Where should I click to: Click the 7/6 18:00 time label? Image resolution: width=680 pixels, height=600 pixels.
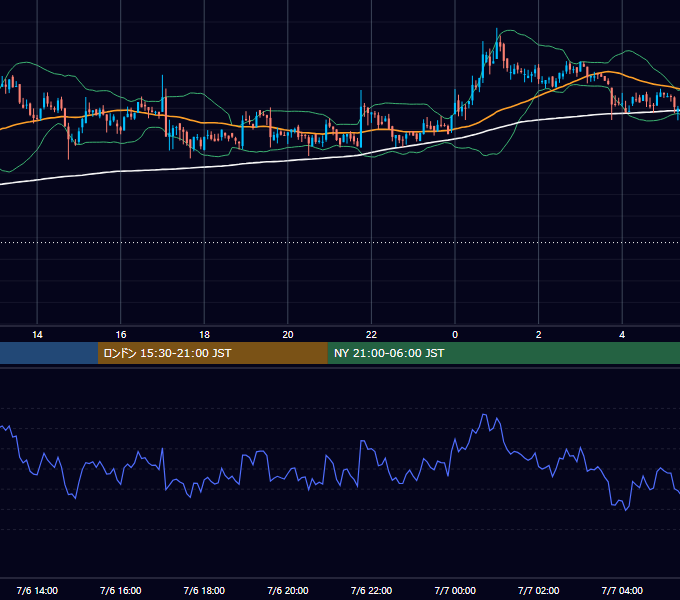(204, 590)
